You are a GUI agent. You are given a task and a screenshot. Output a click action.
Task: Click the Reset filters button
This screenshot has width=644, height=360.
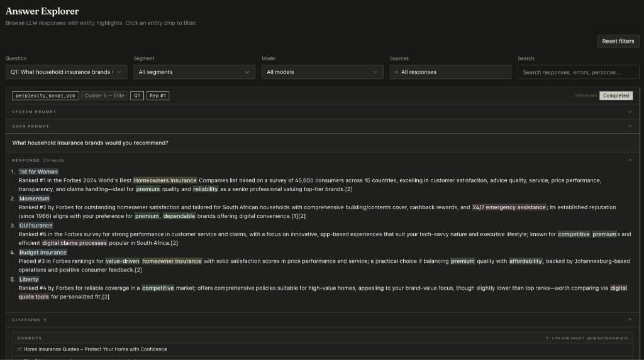pos(618,41)
